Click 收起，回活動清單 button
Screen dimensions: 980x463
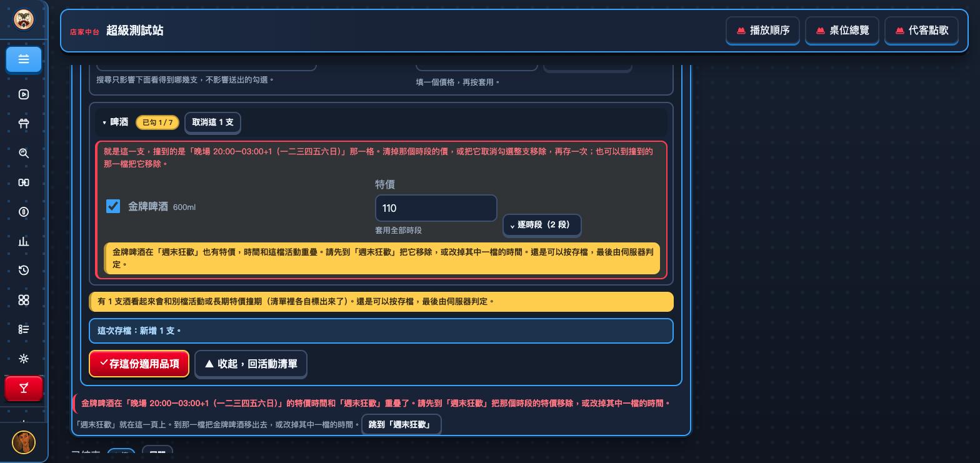coord(251,364)
